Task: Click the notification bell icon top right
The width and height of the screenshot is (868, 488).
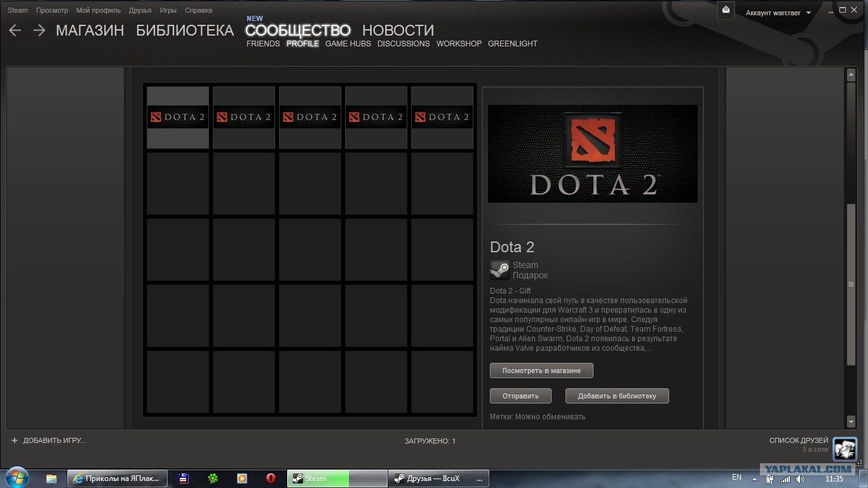Action: point(726,10)
